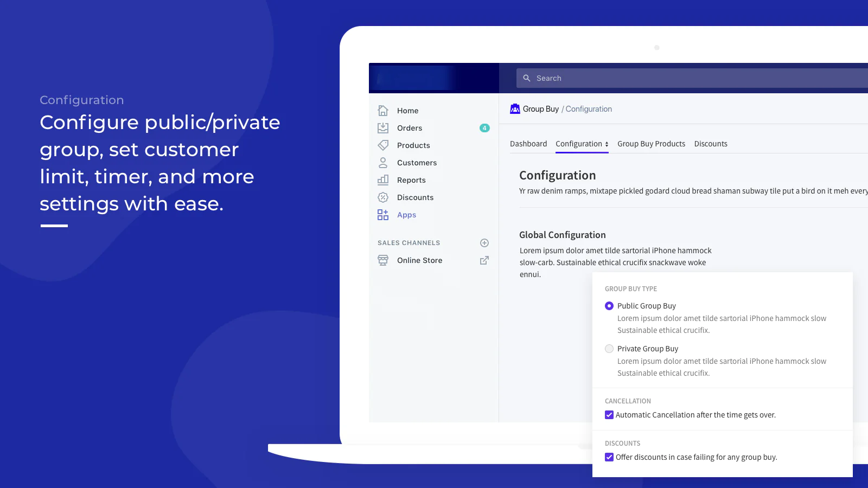Click the Group Buy app logo icon
The image size is (868, 488).
click(515, 109)
